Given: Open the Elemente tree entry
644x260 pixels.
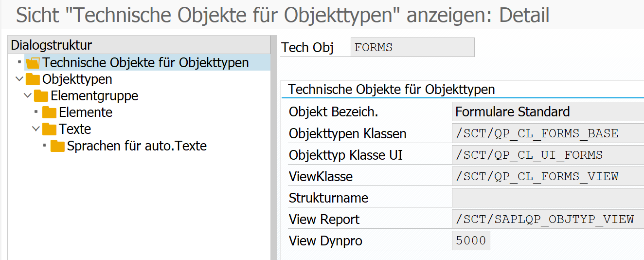Looking at the screenshot, I should (x=86, y=112).
